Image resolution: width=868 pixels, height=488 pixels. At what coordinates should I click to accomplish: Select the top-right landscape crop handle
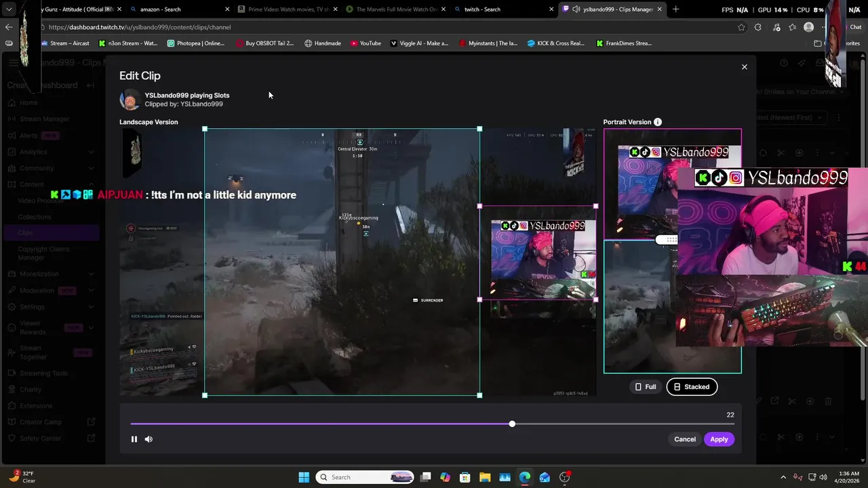tap(479, 129)
